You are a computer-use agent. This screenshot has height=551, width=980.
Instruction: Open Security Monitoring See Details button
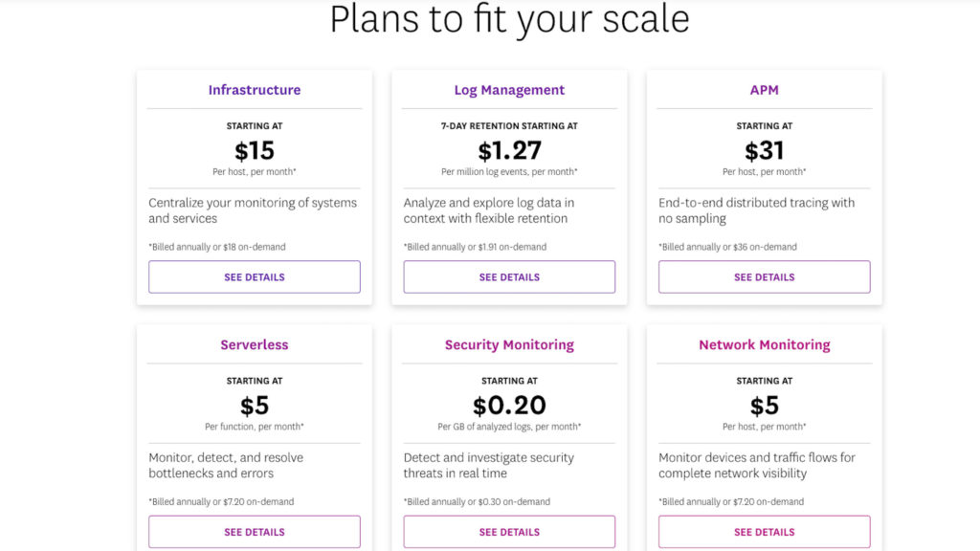509,532
